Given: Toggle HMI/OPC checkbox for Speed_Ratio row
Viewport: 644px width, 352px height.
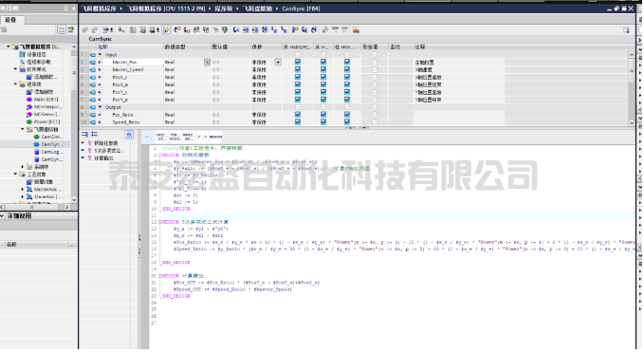Looking at the screenshot, I should pyautogui.click(x=298, y=122).
